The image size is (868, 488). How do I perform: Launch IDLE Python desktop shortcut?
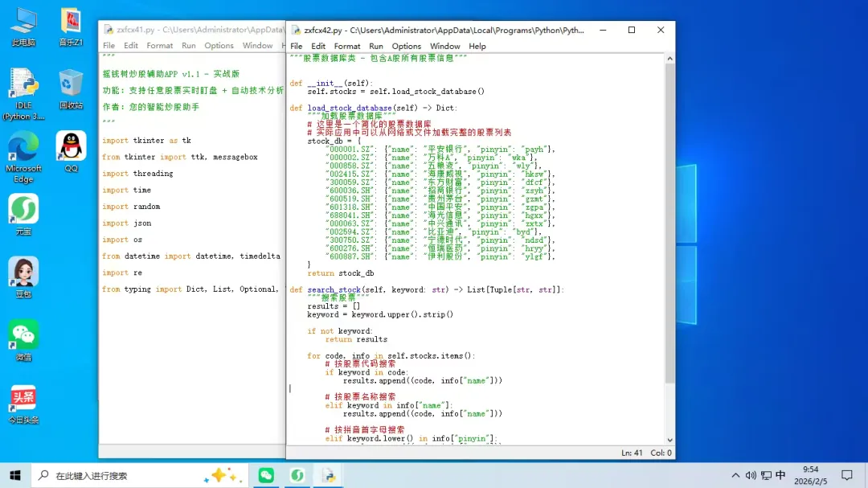point(23,94)
